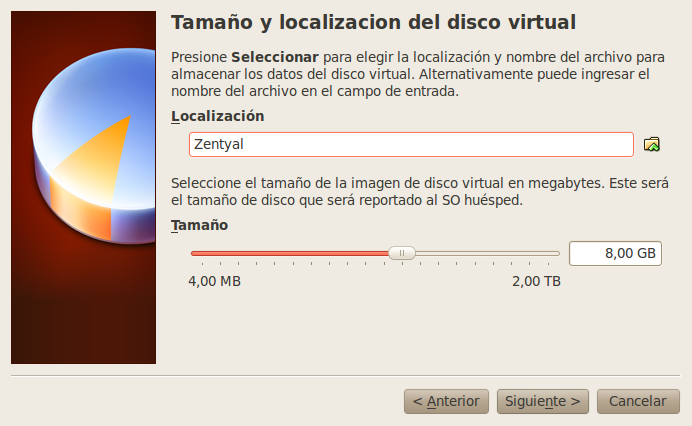Open the folder browse icon beside Localización
Screen dimensions: 692x426
tap(651, 144)
